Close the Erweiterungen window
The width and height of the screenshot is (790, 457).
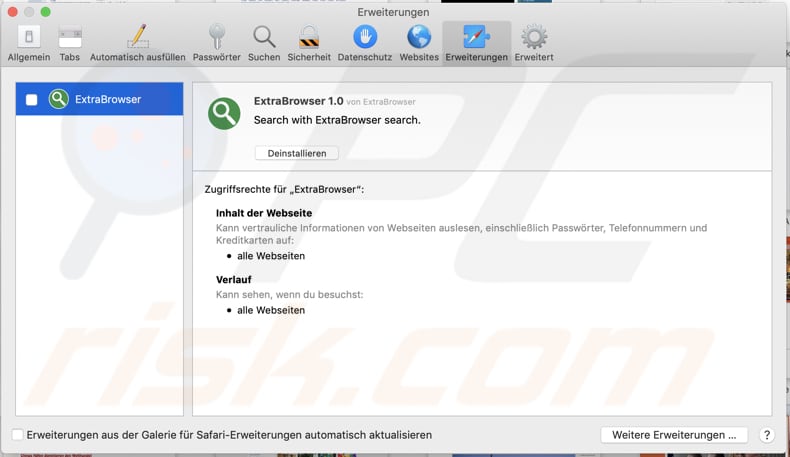point(13,12)
